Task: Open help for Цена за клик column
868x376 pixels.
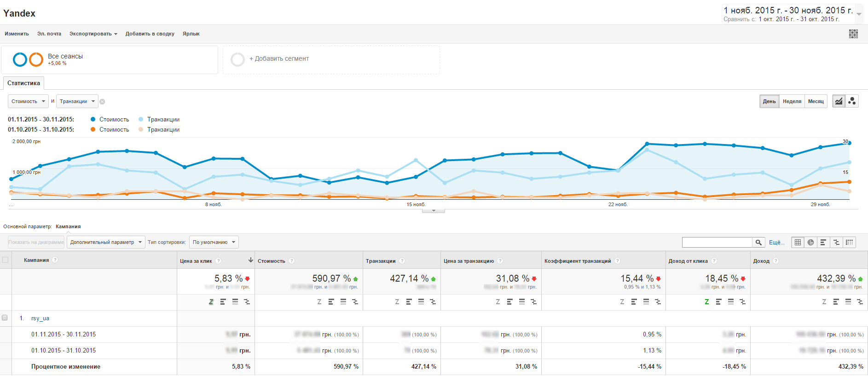Action: point(219,261)
